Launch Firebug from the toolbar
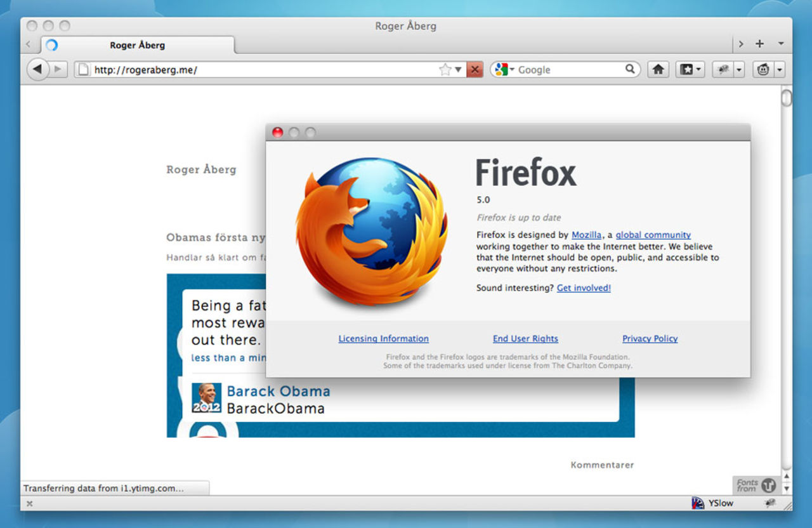The image size is (812, 528). [724, 69]
